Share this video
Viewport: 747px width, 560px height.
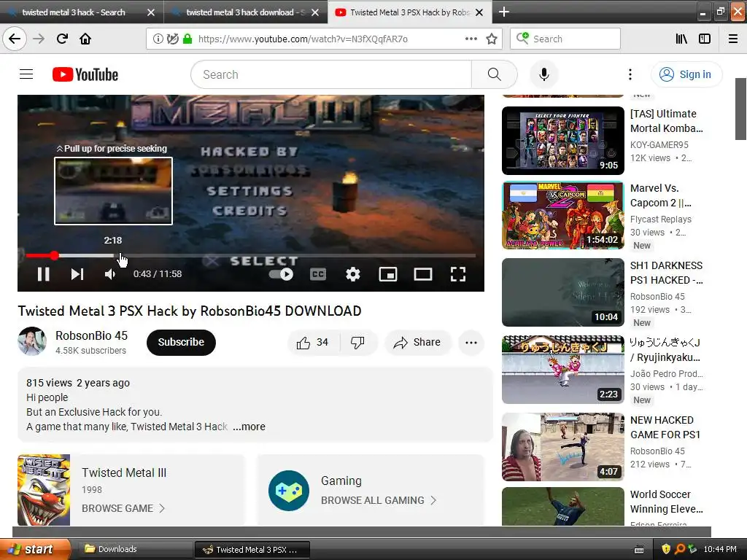click(417, 343)
